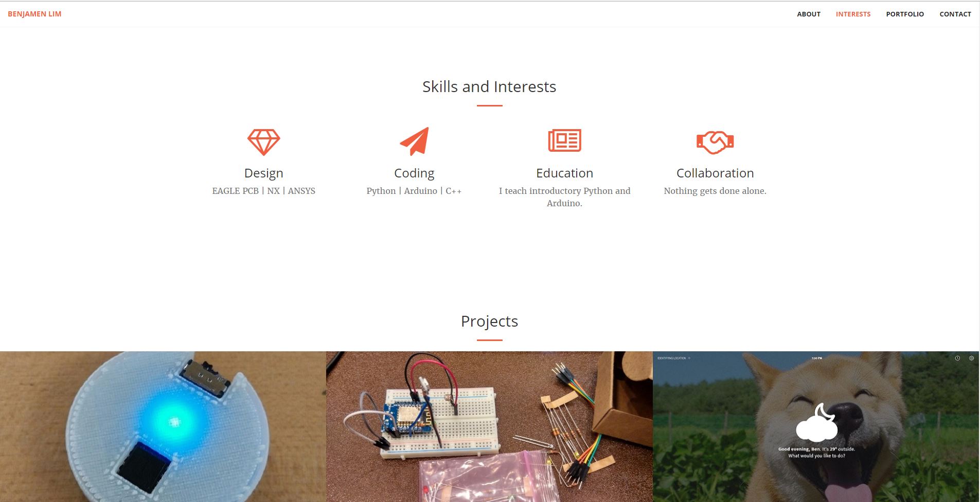This screenshot has height=502, width=980.
Task: Click the cloud and moon weather icon
Action: (816, 422)
